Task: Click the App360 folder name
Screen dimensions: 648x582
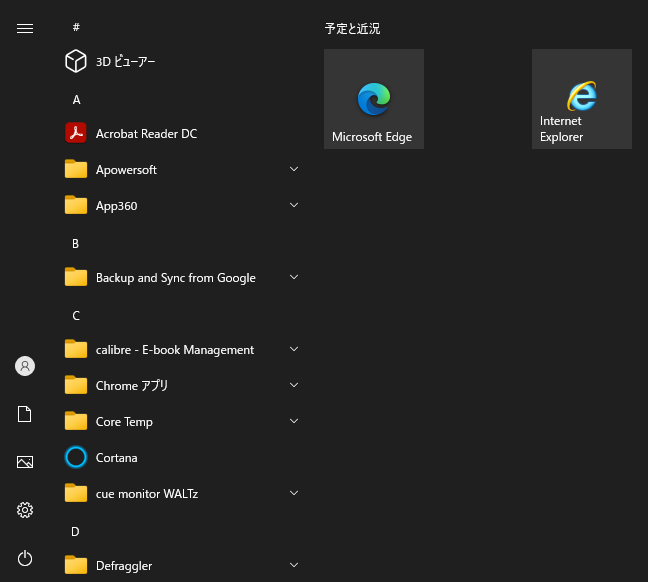Action: point(117,206)
